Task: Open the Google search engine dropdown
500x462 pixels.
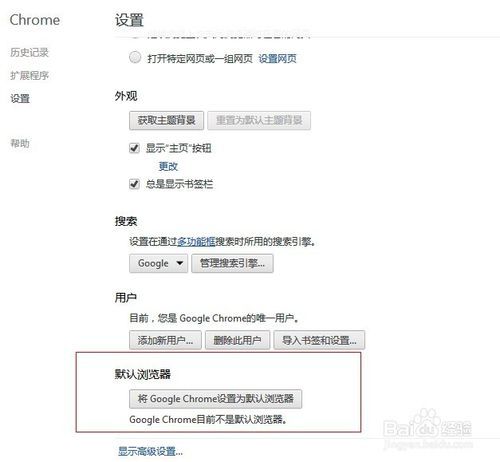Action: click(x=158, y=263)
